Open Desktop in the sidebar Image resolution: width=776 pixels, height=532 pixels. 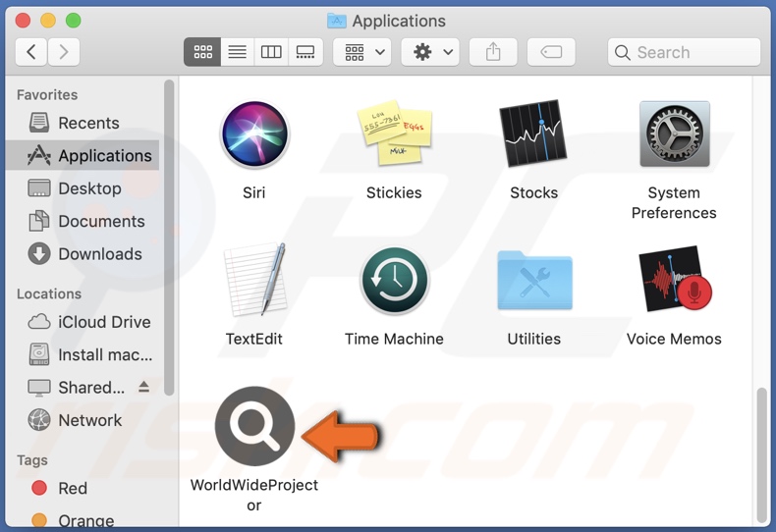point(83,188)
